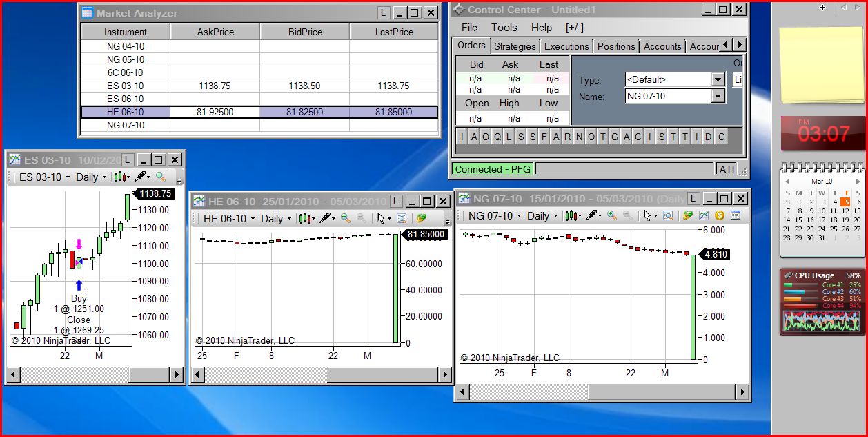
Task: Open drawing tools pencil in HE 06-10 chart
Action: tap(327, 218)
